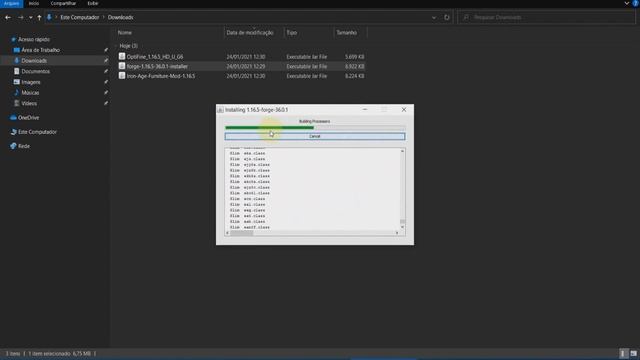
Task: Close the Forge installer window
Action: [404, 109]
